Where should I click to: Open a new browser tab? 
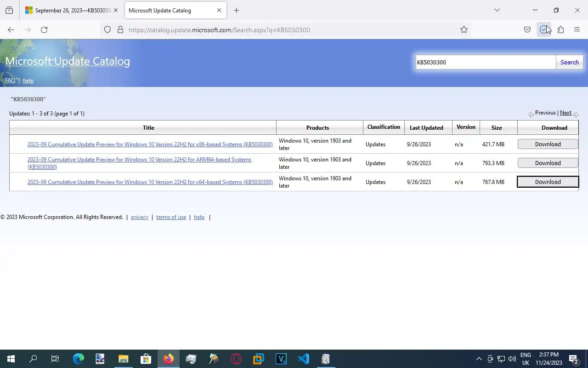[x=236, y=10]
